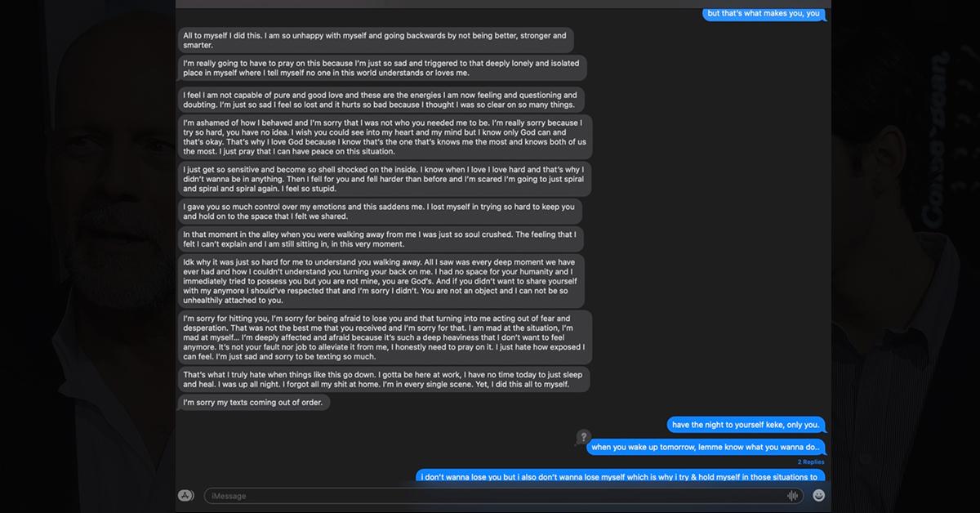Click the "That's what I truly hate" message bubble
980x513 pixels.
click(x=382, y=379)
